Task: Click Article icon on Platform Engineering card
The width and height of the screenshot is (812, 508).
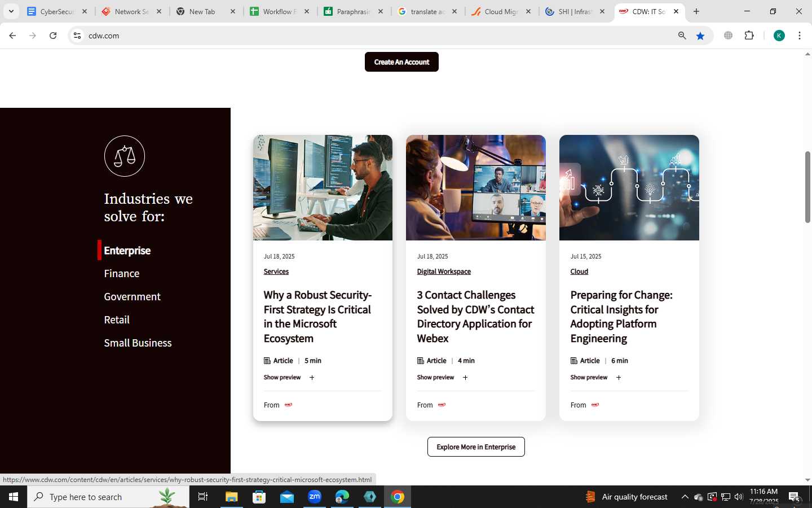Action: 574,361
